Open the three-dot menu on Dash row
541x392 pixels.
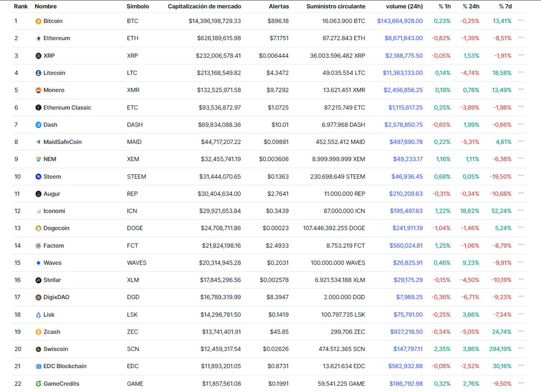[521, 124]
